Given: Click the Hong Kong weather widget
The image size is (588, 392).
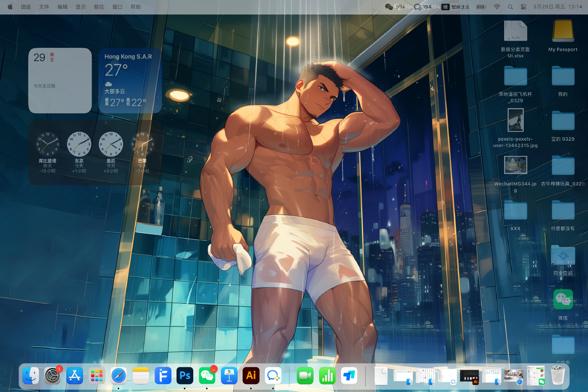Looking at the screenshot, I should (x=130, y=81).
